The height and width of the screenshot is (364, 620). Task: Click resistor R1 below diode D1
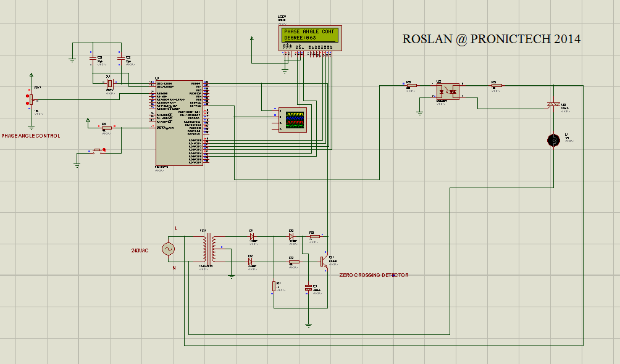[x=274, y=286]
